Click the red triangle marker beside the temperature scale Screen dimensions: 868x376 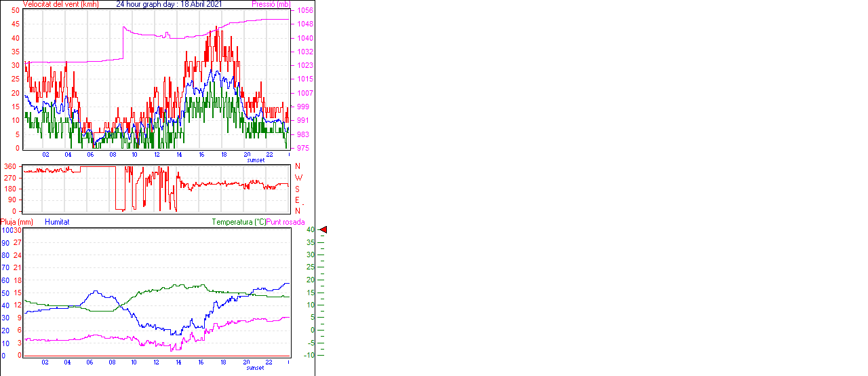point(323,230)
